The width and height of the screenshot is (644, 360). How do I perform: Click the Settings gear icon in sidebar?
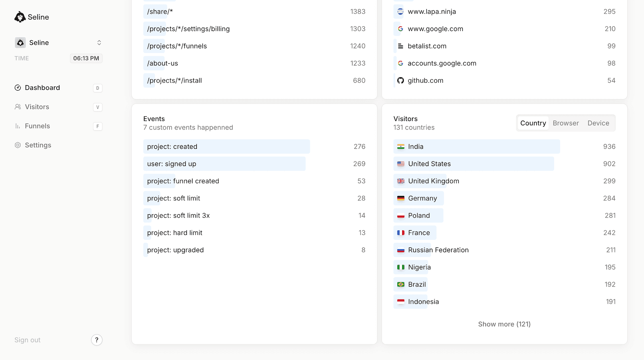point(18,145)
